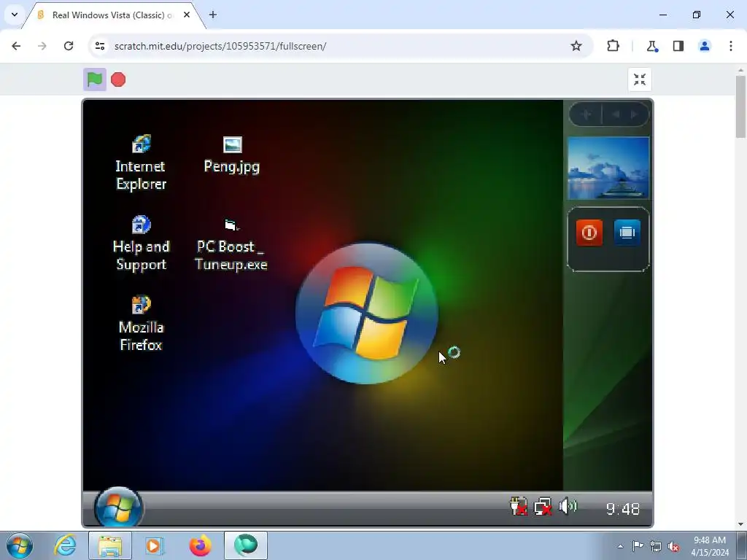Go back using browser back arrow
This screenshot has width=747, height=560.
click(16, 46)
